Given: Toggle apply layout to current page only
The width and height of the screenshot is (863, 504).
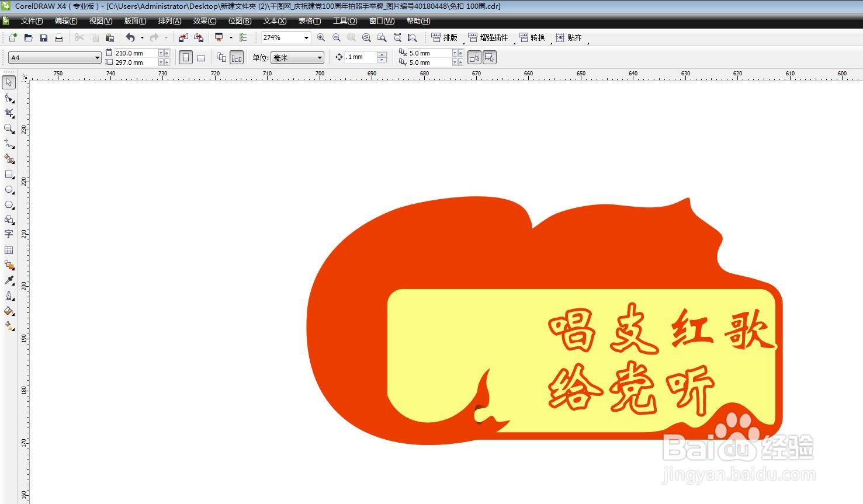Looking at the screenshot, I should pos(237,58).
